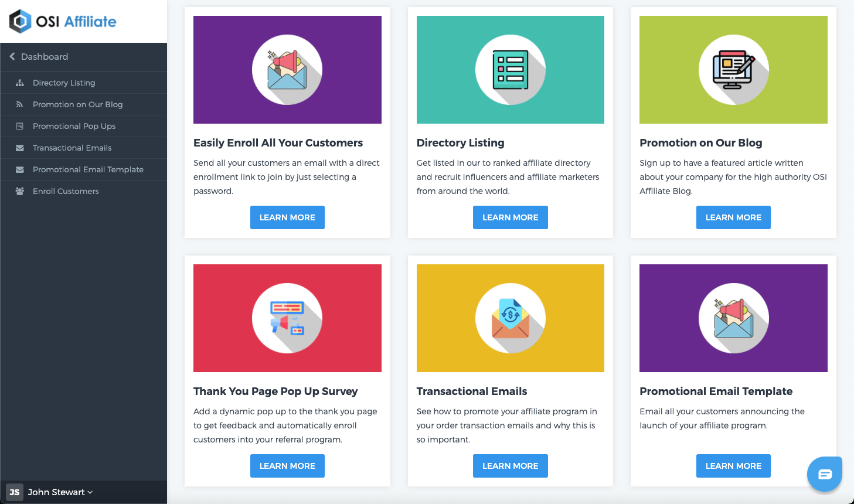The image size is (854, 504).
Task: Click the yellow Transactional Emails card image
Action: (x=511, y=318)
